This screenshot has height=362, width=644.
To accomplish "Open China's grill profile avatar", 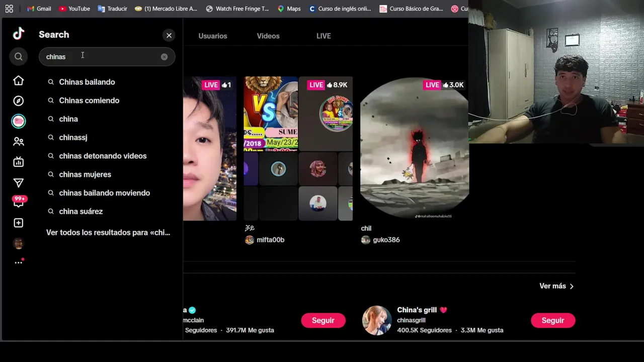I will point(377,320).
